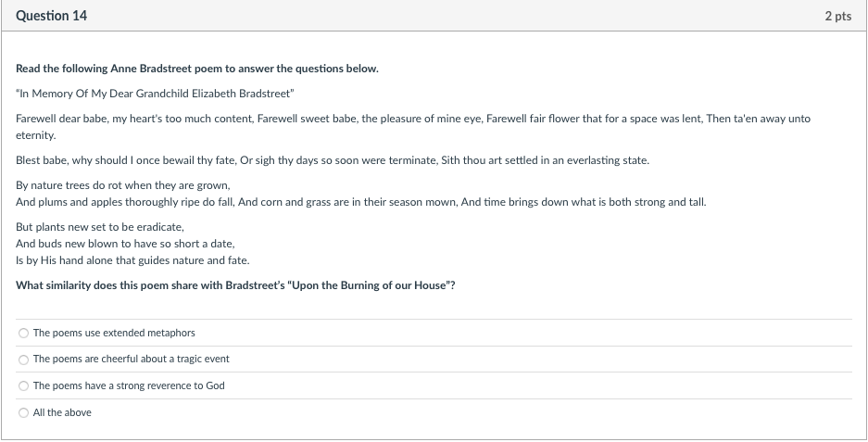Mark the 'strong reverence to God' radio circle
The image size is (868, 442).
coord(23,386)
